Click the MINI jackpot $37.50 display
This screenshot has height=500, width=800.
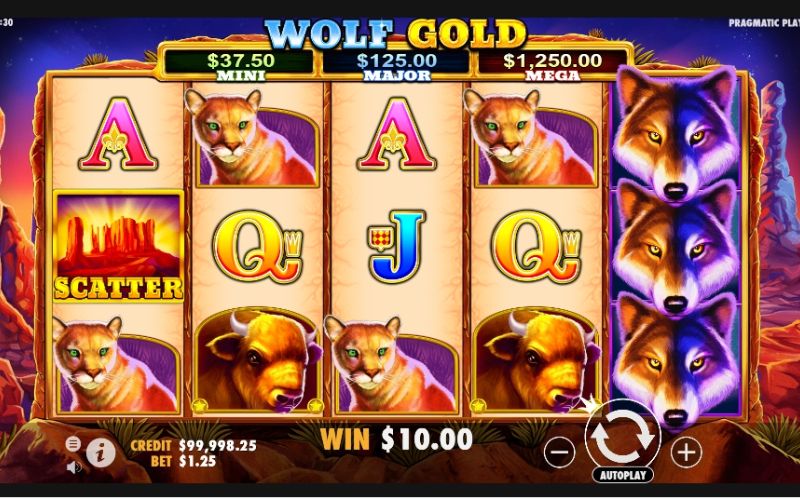point(240,65)
